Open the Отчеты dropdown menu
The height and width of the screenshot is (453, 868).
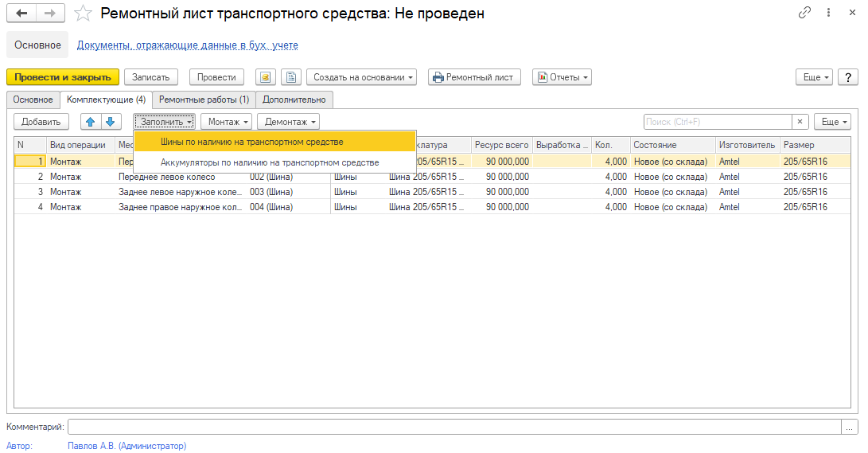coord(562,77)
